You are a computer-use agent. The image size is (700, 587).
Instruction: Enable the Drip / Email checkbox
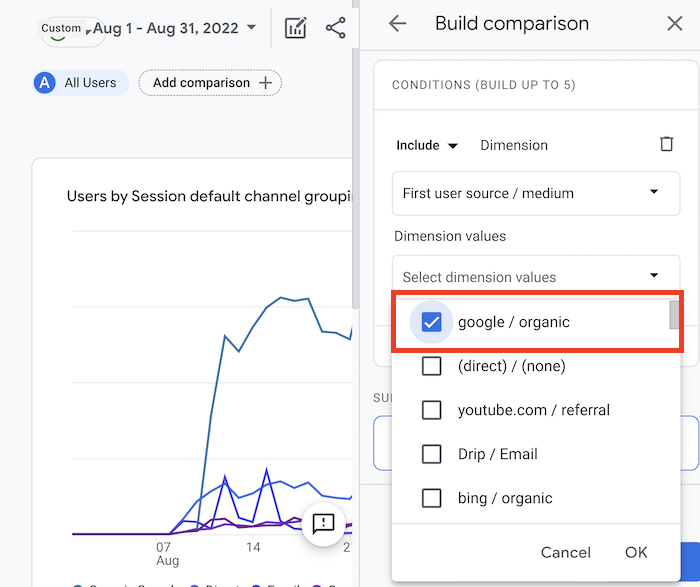[432, 454]
